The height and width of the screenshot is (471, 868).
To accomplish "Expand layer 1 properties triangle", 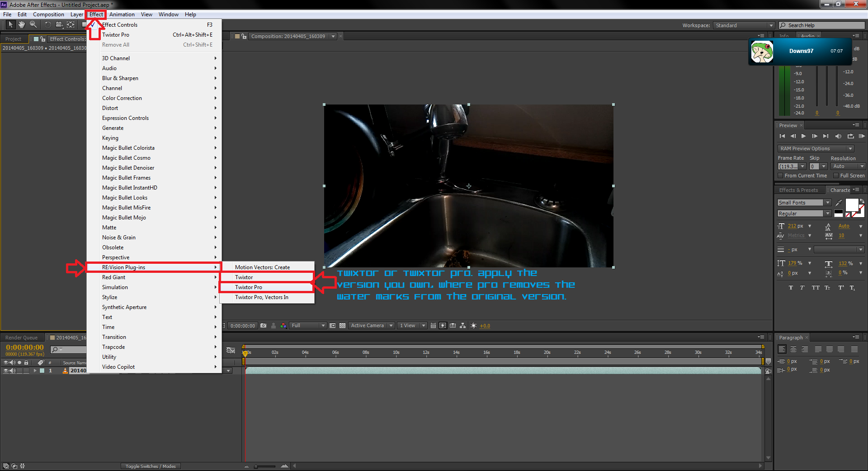I will click(x=35, y=371).
